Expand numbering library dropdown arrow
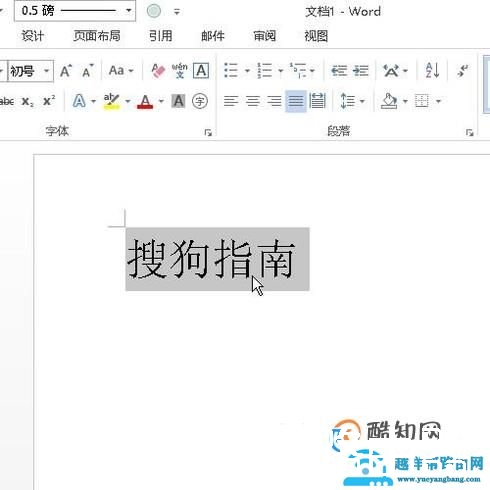This screenshot has width=490, height=490. point(280,71)
